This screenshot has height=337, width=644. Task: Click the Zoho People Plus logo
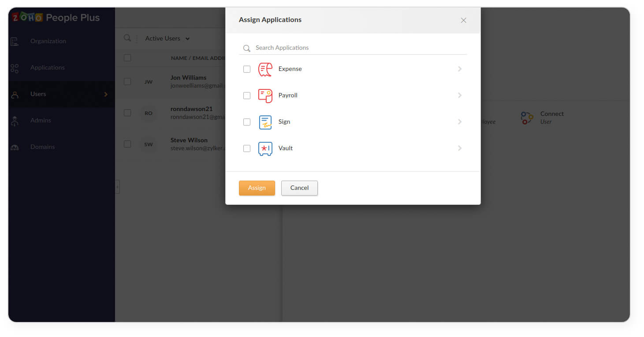point(56,18)
